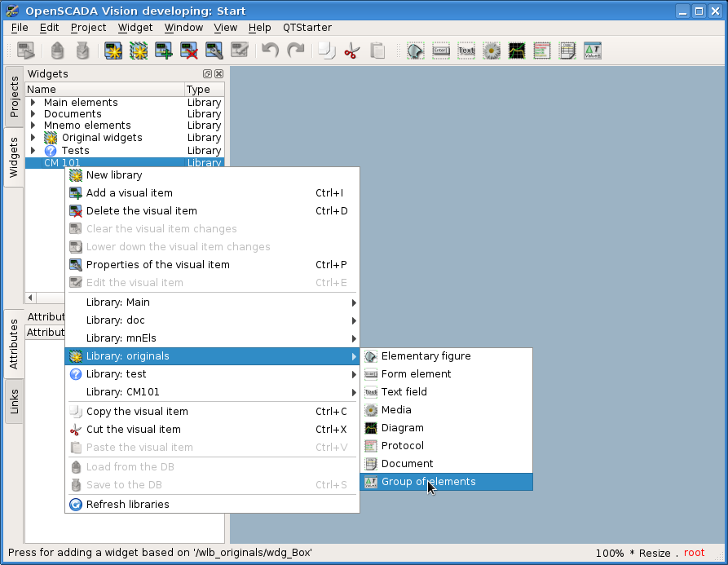
Task: Click the visual item Properties toolbar icon
Action: pos(214,51)
